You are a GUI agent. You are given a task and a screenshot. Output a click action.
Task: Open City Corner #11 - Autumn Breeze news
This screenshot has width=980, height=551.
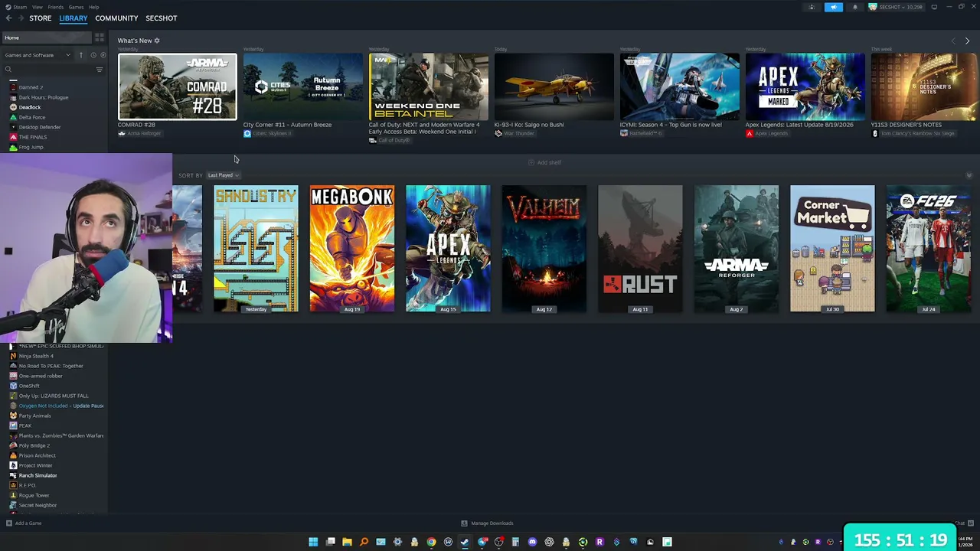coord(303,86)
